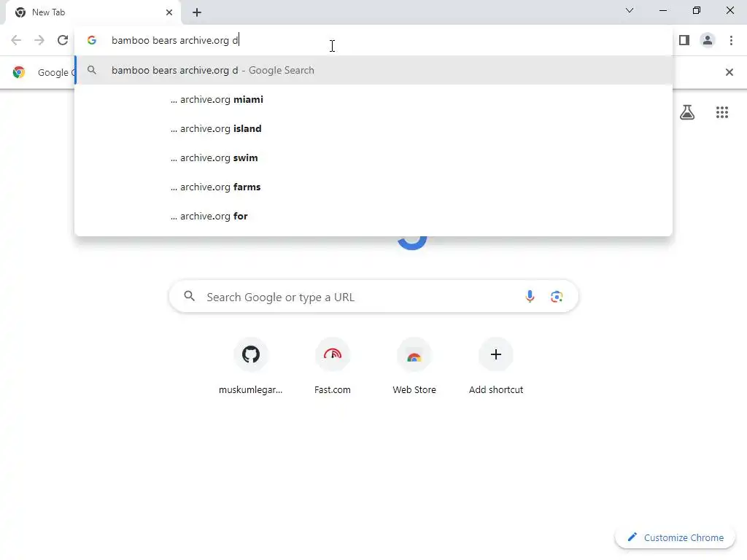
Task: Open the muskumlegar GitHub shortcut
Action: (251, 367)
